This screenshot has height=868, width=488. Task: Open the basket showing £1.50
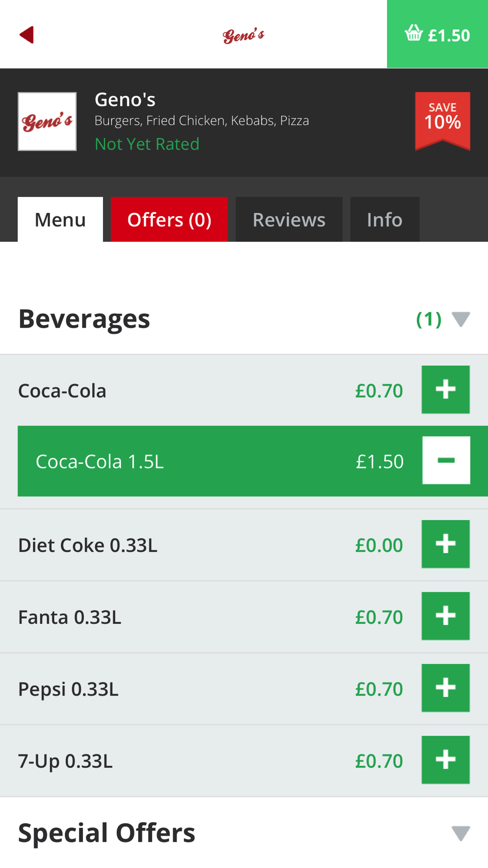(x=437, y=34)
